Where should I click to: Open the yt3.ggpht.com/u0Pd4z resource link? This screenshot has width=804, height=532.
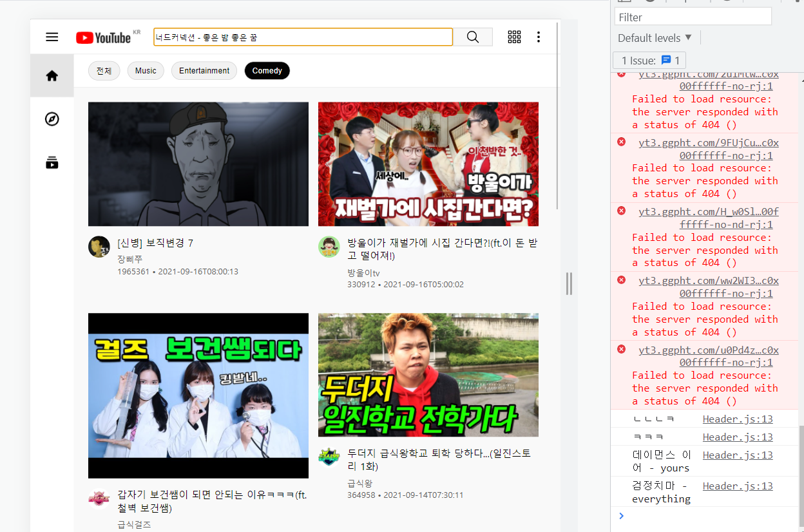pos(709,356)
